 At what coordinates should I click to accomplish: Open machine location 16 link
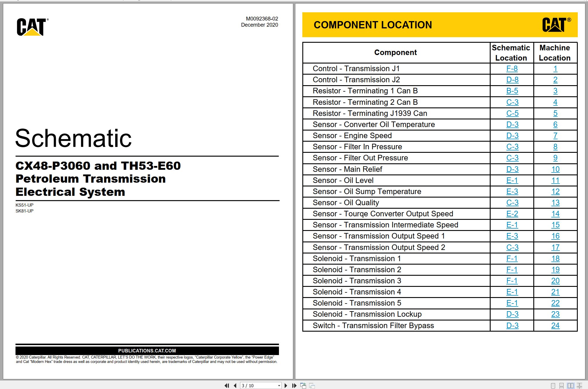tap(555, 236)
